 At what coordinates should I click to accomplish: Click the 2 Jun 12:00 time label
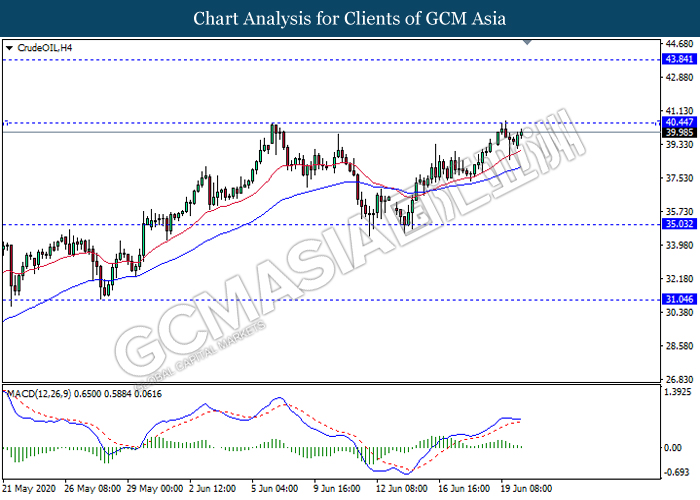pyautogui.click(x=212, y=489)
